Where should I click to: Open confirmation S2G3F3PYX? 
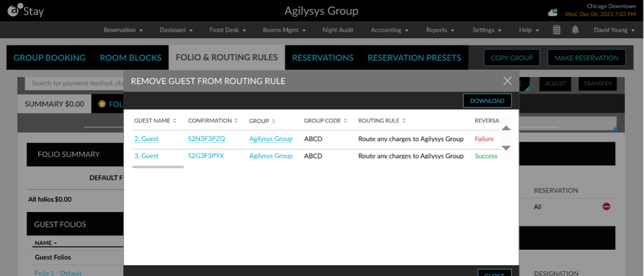tap(206, 156)
